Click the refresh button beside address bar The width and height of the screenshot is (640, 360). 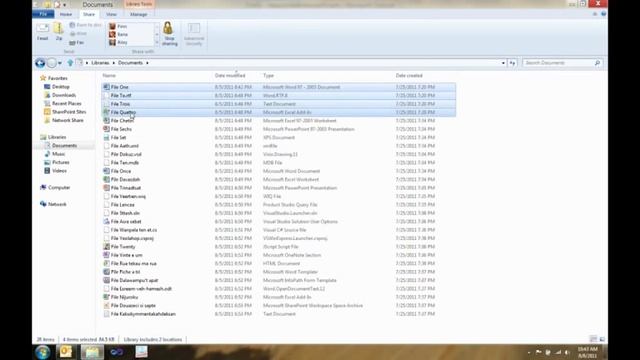512,63
